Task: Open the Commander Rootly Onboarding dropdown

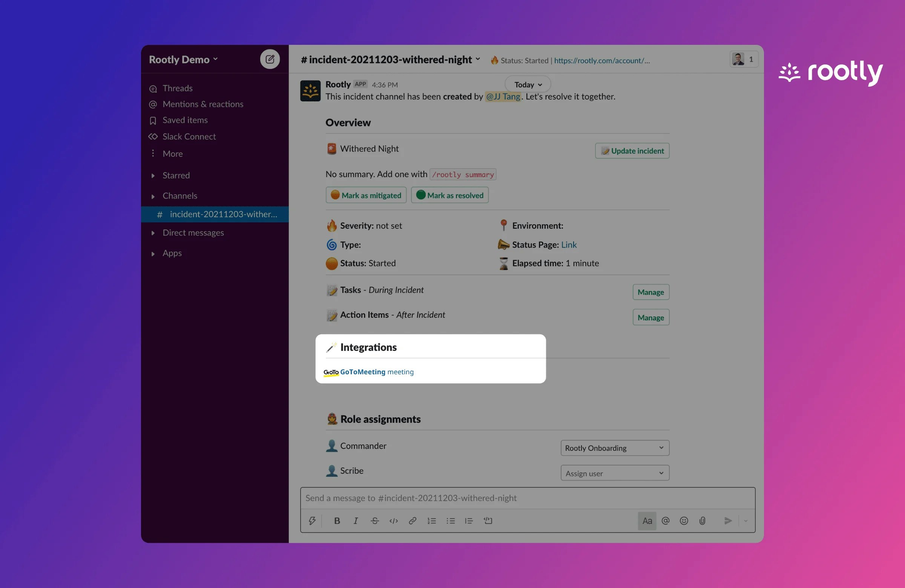Action: (x=615, y=448)
